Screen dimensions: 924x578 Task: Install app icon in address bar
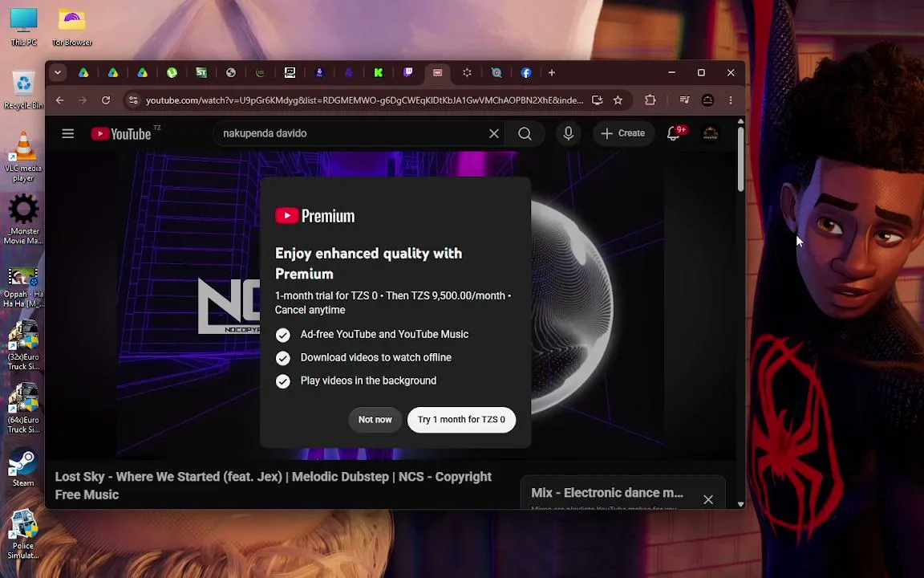click(x=597, y=100)
